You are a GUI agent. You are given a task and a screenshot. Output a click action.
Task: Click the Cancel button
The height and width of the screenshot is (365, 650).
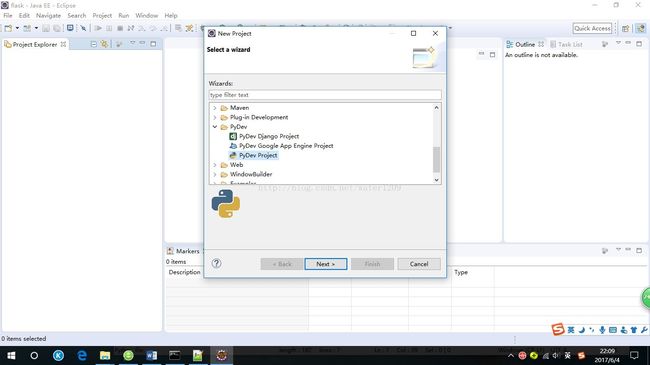(x=419, y=264)
